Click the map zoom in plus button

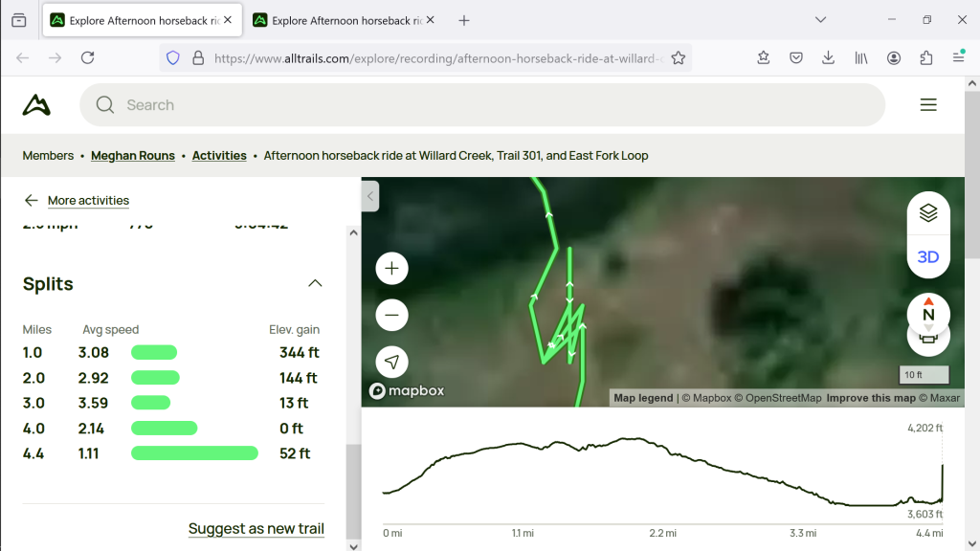pos(391,269)
